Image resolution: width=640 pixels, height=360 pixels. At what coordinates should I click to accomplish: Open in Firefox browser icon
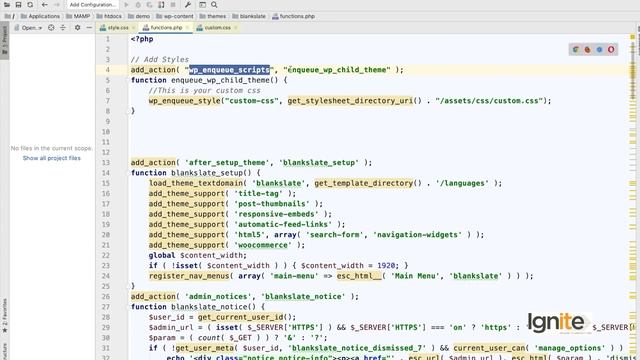coord(588,50)
